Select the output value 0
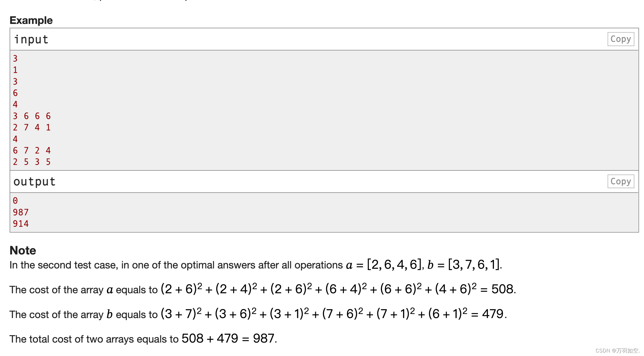 [x=15, y=200]
